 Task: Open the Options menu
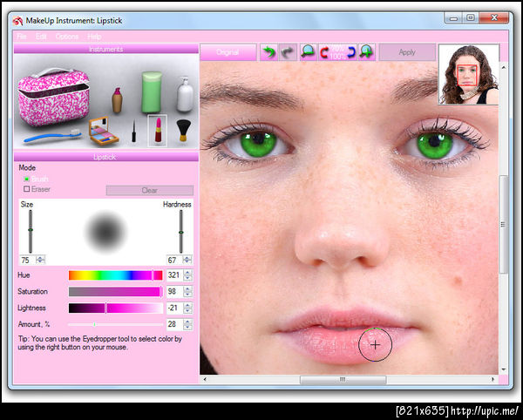point(67,37)
